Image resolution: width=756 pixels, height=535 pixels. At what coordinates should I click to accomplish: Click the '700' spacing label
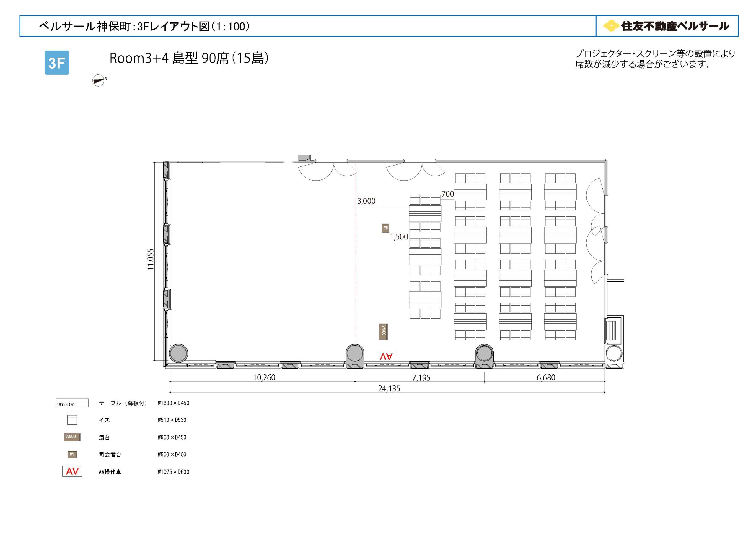(x=448, y=194)
